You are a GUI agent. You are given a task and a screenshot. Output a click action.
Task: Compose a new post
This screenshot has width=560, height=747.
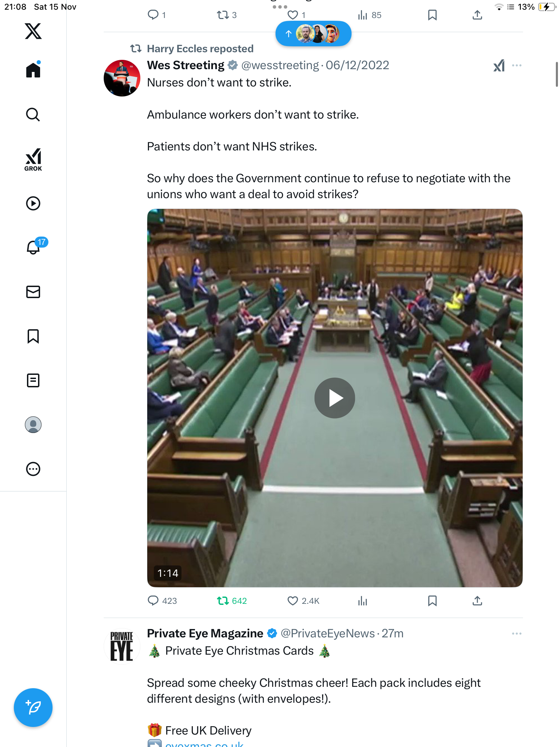(x=33, y=708)
